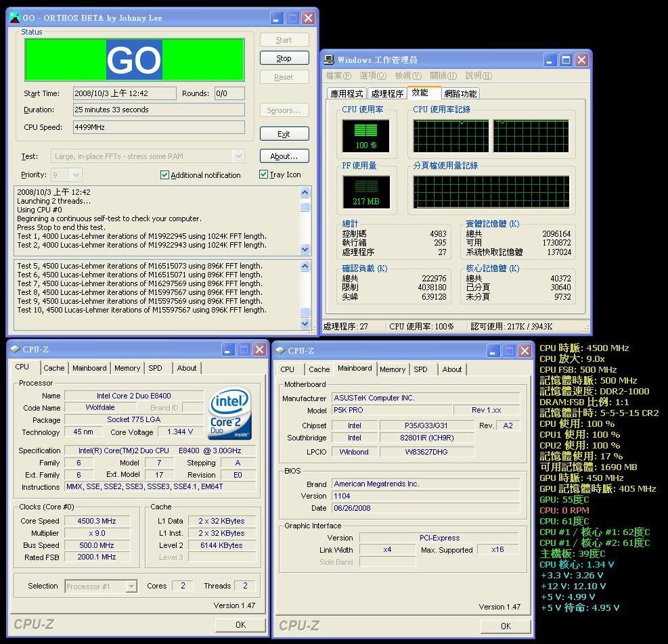This screenshot has width=668, height=644.
Task: Minimize the Windows Task Manager window
Action: (x=550, y=60)
